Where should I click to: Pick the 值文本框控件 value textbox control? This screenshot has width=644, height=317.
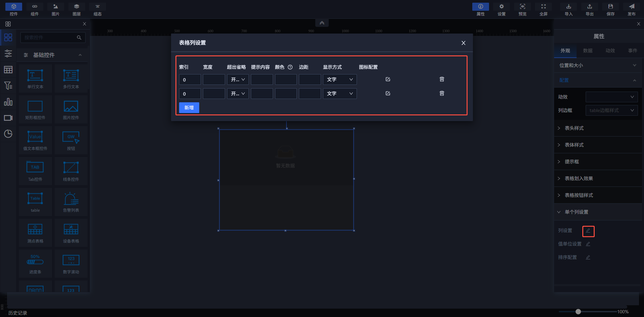click(x=35, y=140)
